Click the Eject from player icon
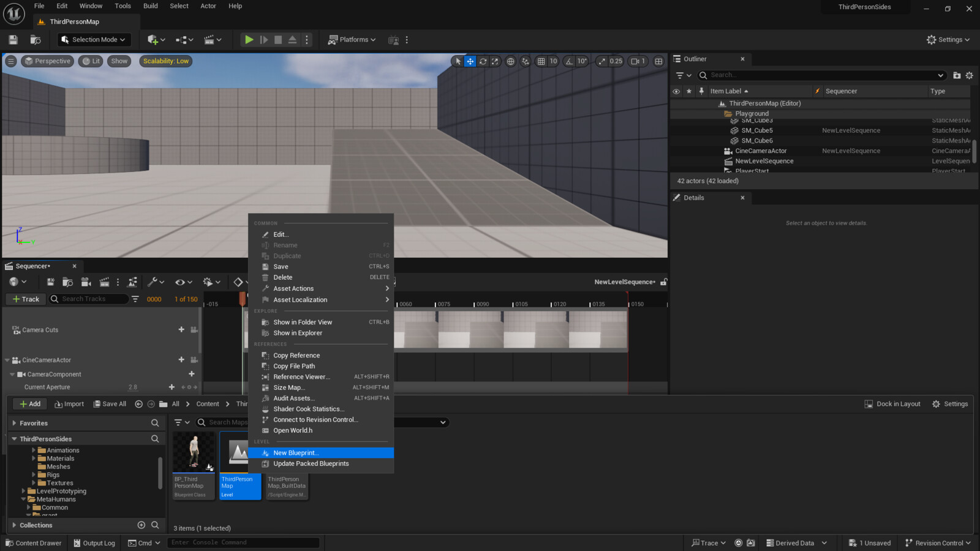The image size is (980, 551). coord(293,40)
